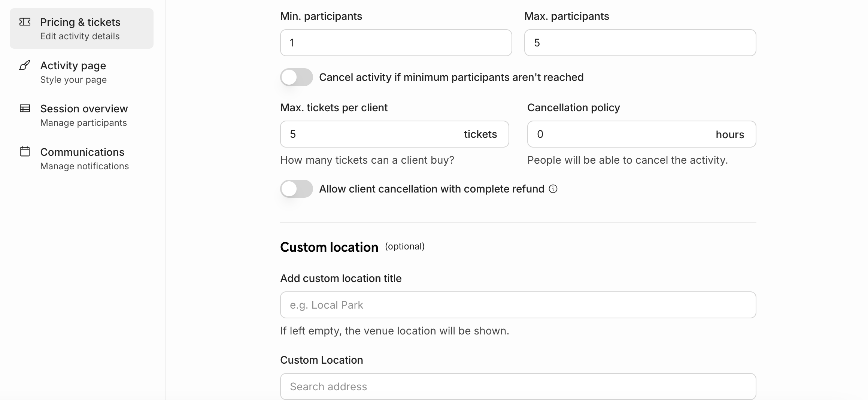Click the calendar icon beside Communications

(25, 152)
